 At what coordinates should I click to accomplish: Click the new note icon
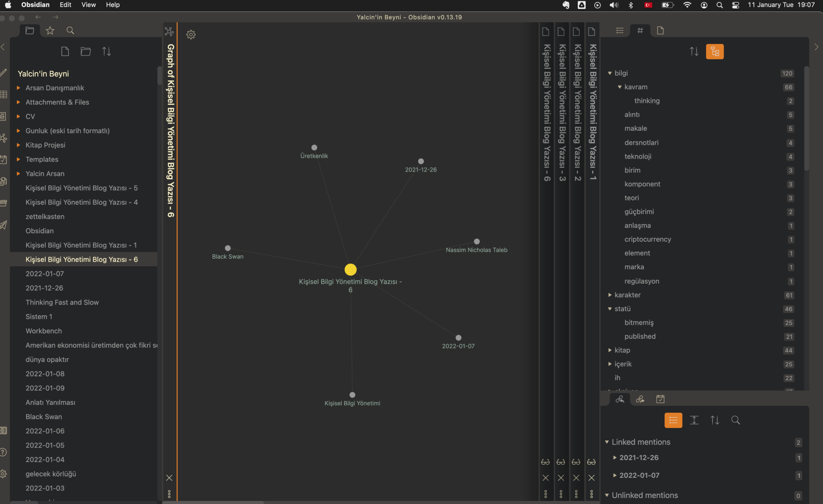[x=65, y=51]
